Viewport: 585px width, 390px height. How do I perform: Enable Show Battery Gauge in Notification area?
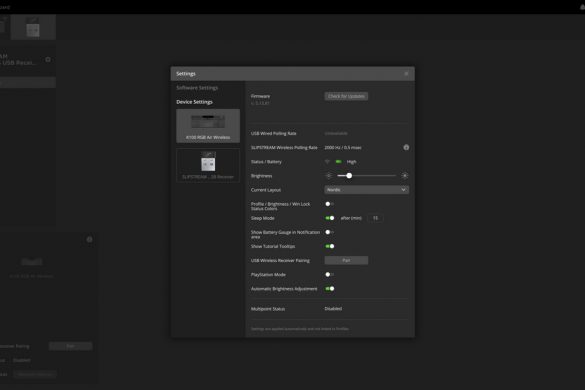(x=329, y=232)
